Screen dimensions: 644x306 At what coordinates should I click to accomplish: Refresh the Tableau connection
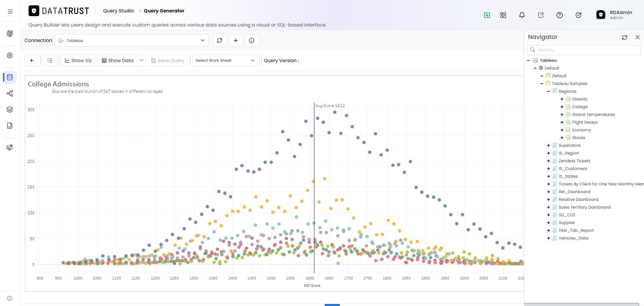click(x=219, y=40)
